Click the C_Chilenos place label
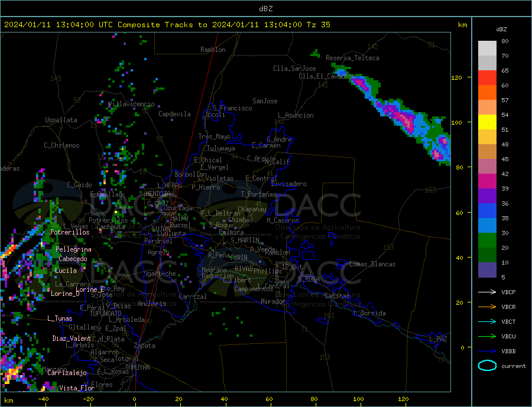This screenshot has width=532, height=407. 61,145
